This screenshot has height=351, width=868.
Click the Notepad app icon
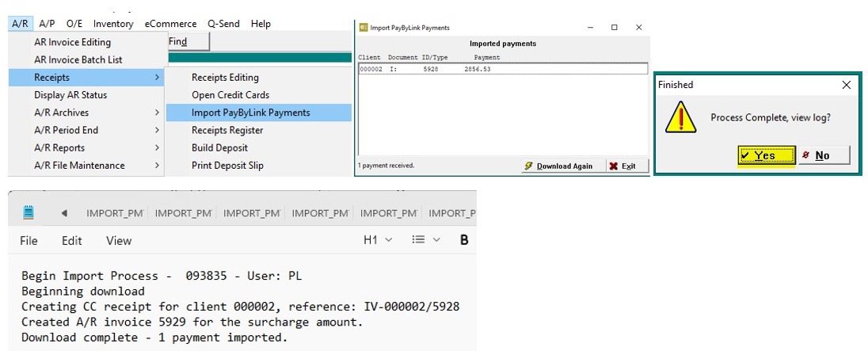point(29,212)
